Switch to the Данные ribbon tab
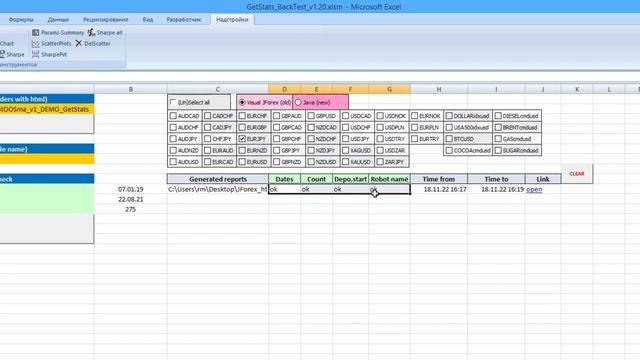 (58, 19)
